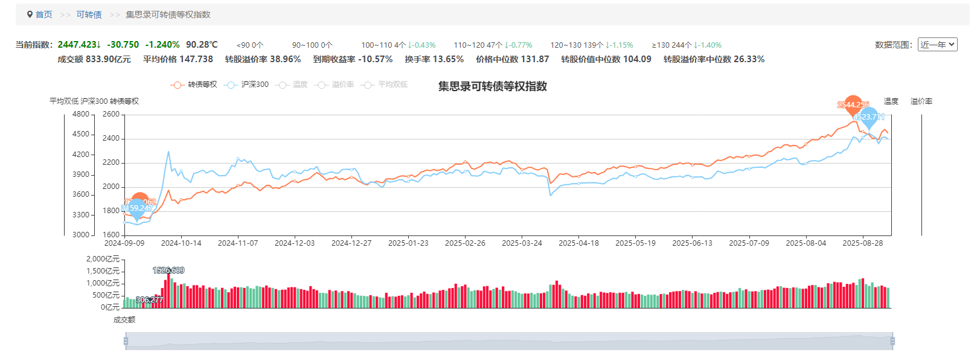This screenshot has height=355, width=980.
Task: Click the orange 转债等权 legend line icon
Action: tap(177, 85)
